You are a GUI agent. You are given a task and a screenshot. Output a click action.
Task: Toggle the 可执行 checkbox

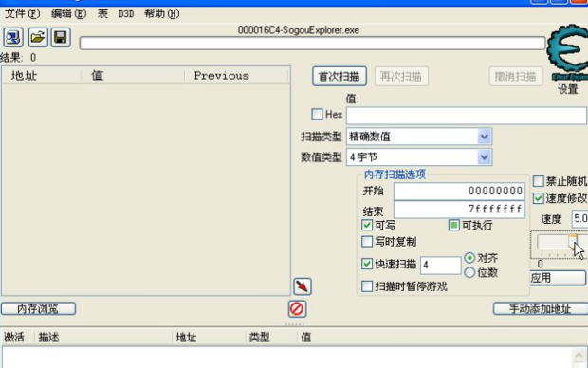[x=453, y=225]
